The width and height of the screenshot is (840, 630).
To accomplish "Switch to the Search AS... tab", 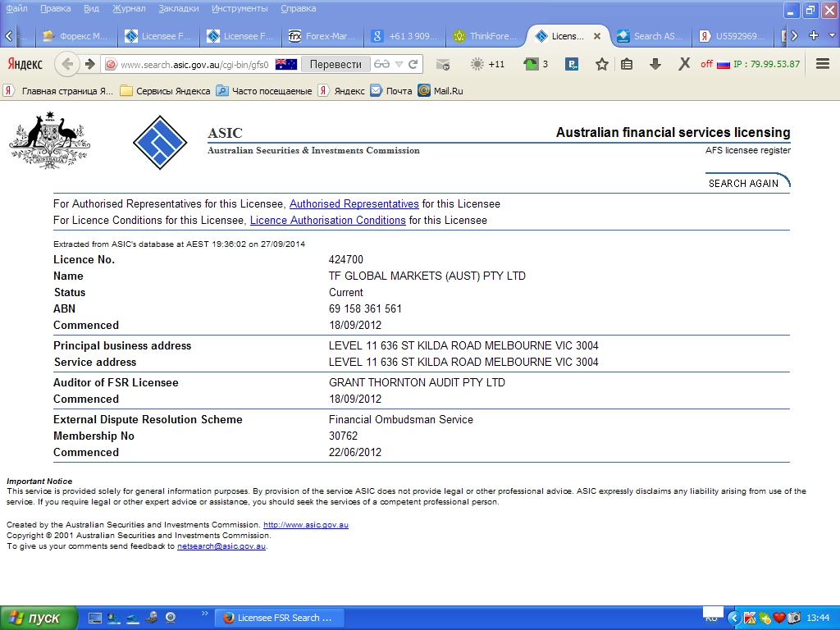I will click(x=651, y=36).
